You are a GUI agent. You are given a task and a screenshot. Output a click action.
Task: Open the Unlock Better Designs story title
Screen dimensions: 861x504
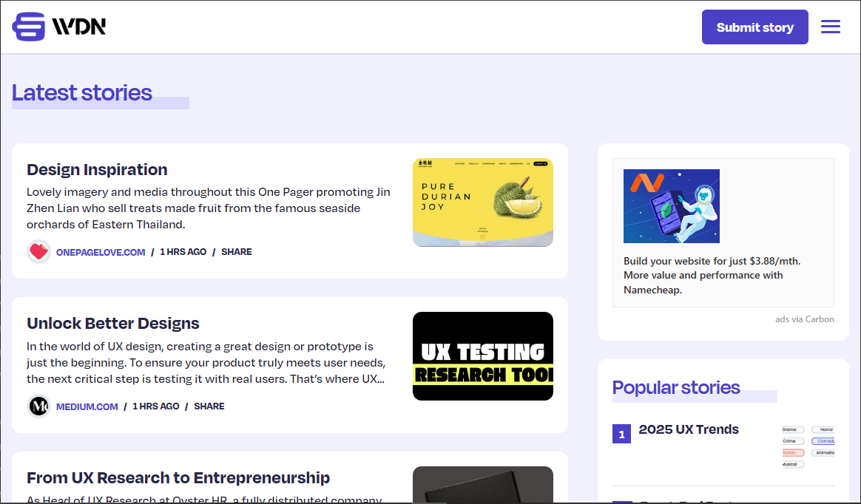[x=113, y=323]
